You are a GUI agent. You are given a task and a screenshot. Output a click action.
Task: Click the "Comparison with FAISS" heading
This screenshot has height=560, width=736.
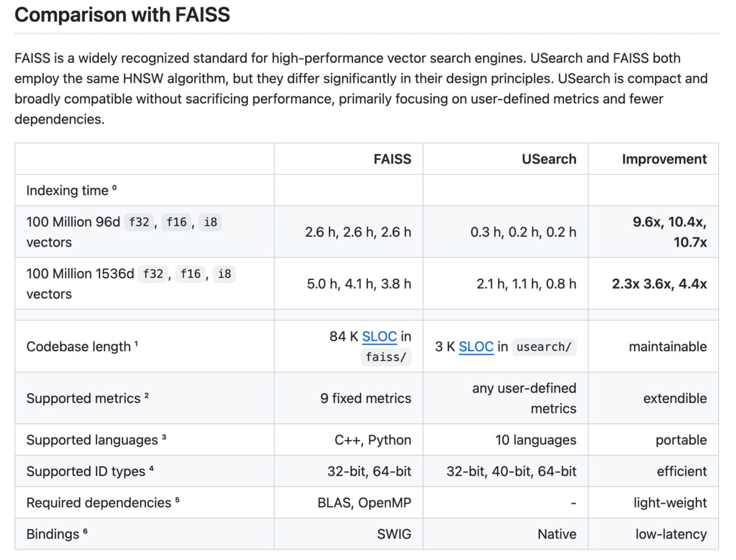(122, 14)
